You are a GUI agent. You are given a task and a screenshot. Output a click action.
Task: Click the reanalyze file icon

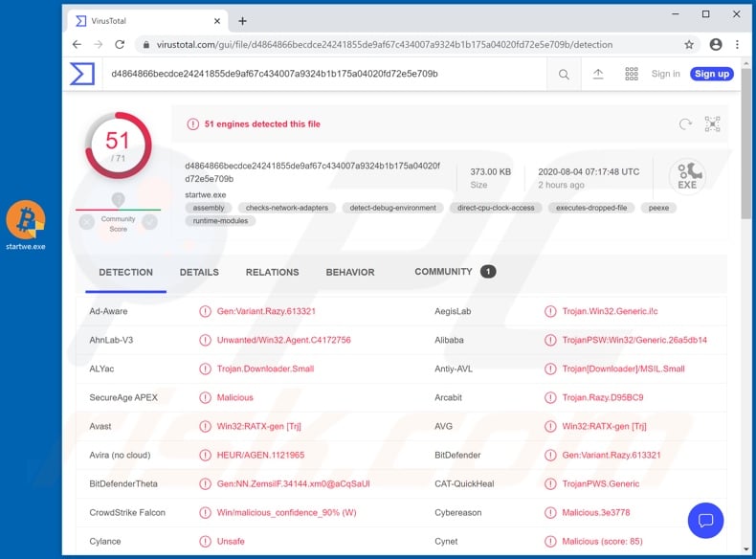pos(685,123)
